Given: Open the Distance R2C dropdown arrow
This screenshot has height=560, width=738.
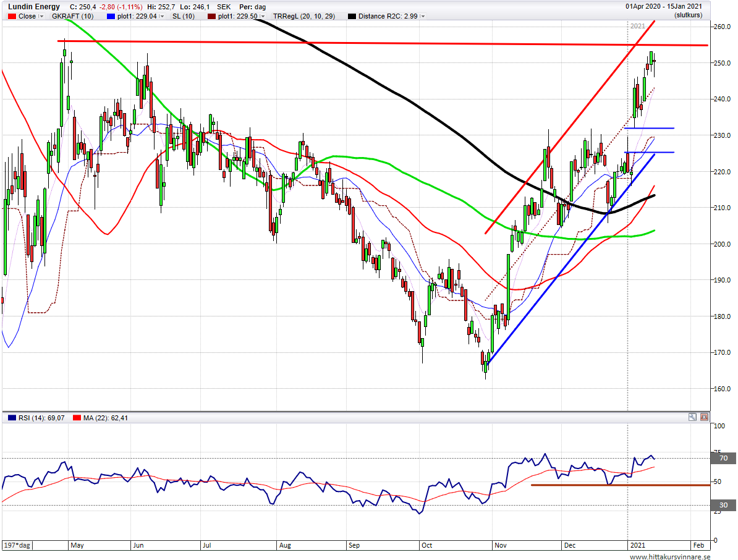Looking at the screenshot, I should click(x=423, y=17).
